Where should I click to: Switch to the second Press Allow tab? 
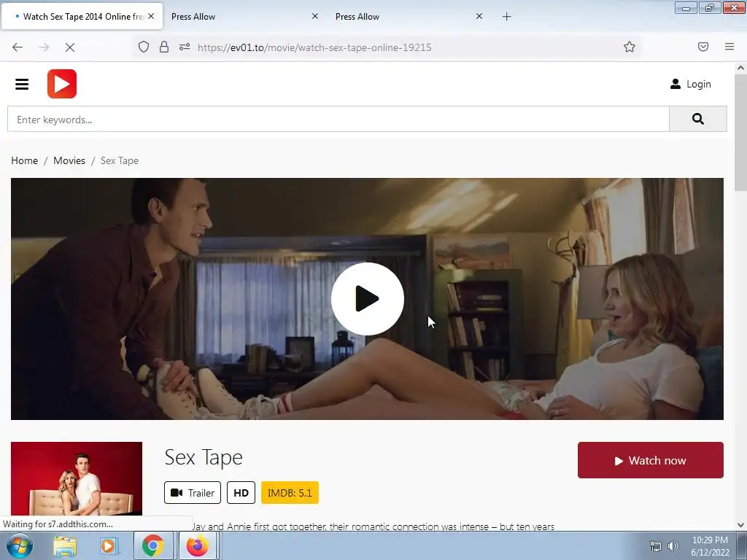tap(409, 17)
